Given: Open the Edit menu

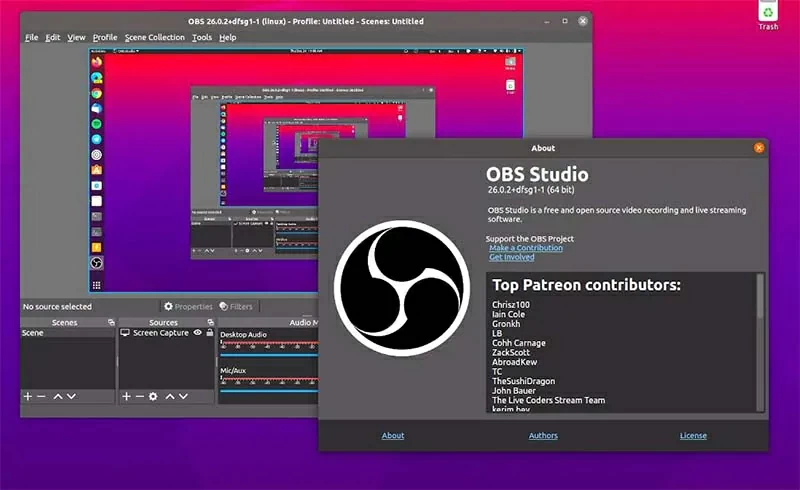Looking at the screenshot, I should click(53, 37).
